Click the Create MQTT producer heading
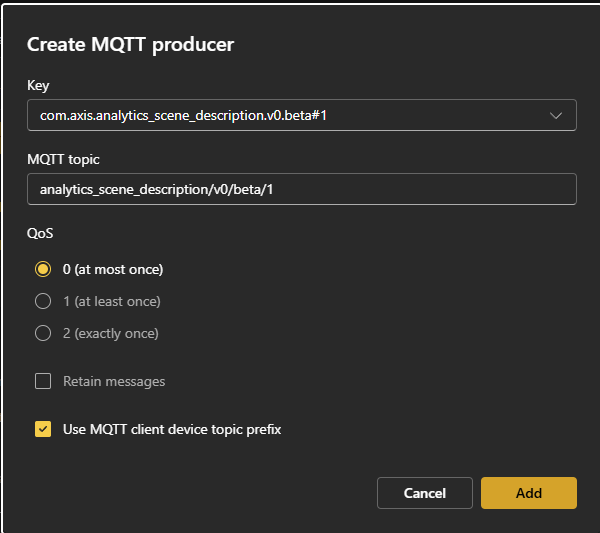 pyautogui.click(x=130, y=45)
